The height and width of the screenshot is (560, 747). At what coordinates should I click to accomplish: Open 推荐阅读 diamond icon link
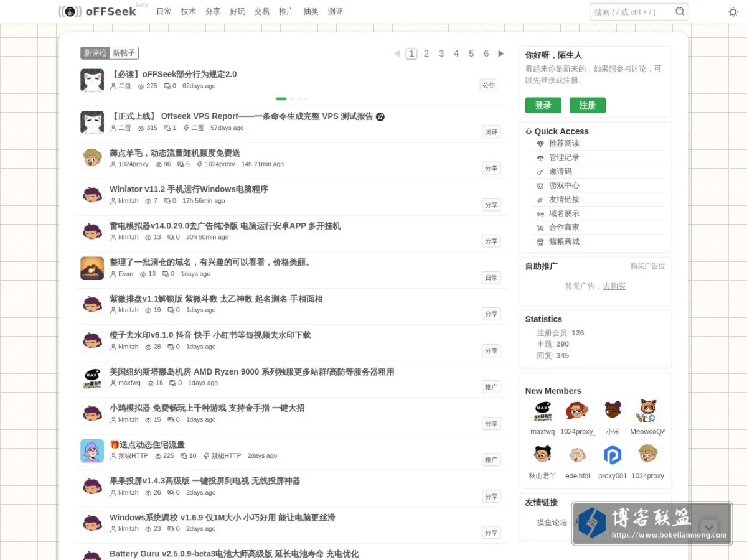pyautogui.click(x=540, y=144)
